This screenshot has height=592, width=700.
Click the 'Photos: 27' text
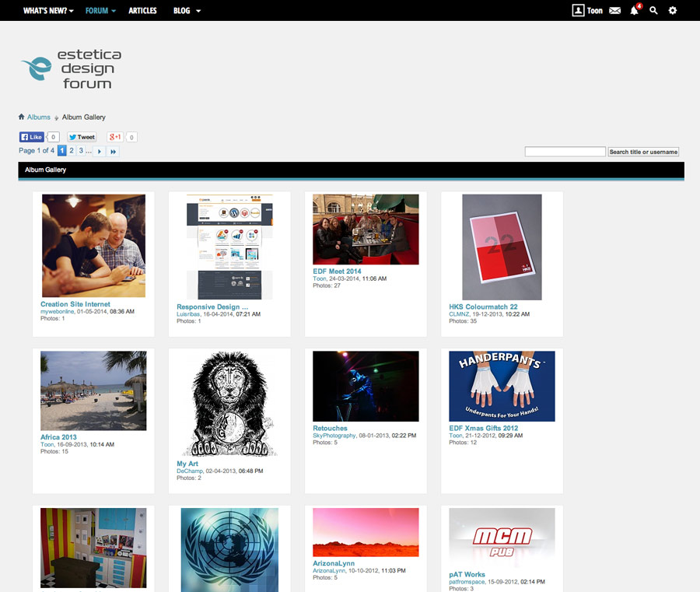click(327, 285)
